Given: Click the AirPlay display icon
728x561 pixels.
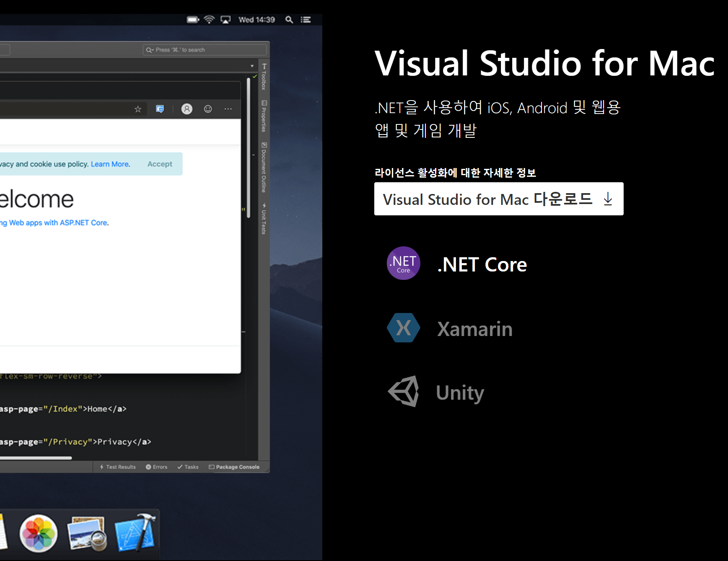Looking at the screenshot, I should pos(225,20).
